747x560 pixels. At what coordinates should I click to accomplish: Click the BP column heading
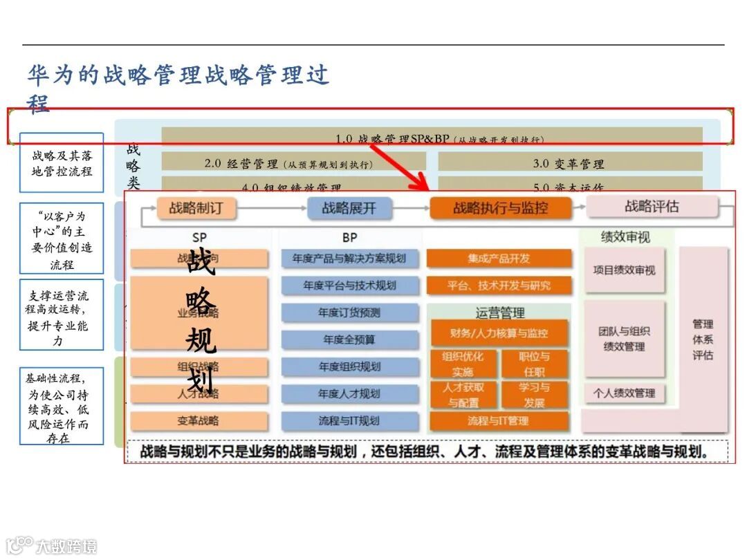pyautogui.click(x=349, y=237)
